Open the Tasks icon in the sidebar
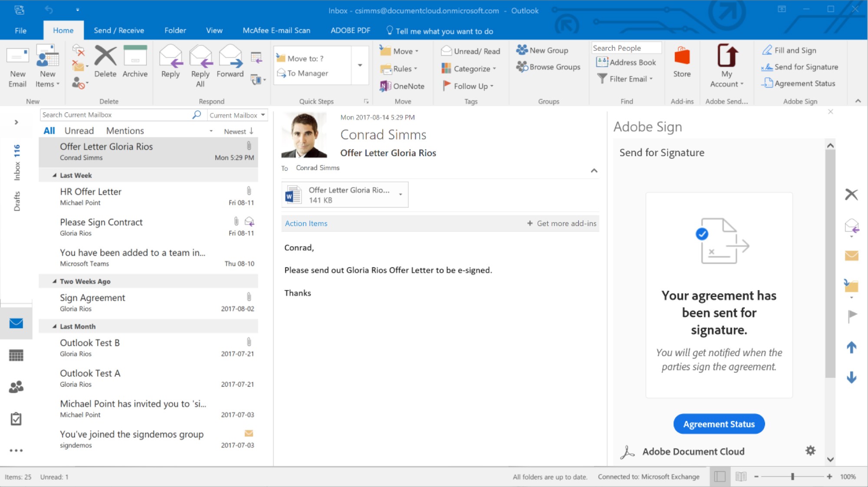Viewport: 868px width, 487px height. [16, 419]
